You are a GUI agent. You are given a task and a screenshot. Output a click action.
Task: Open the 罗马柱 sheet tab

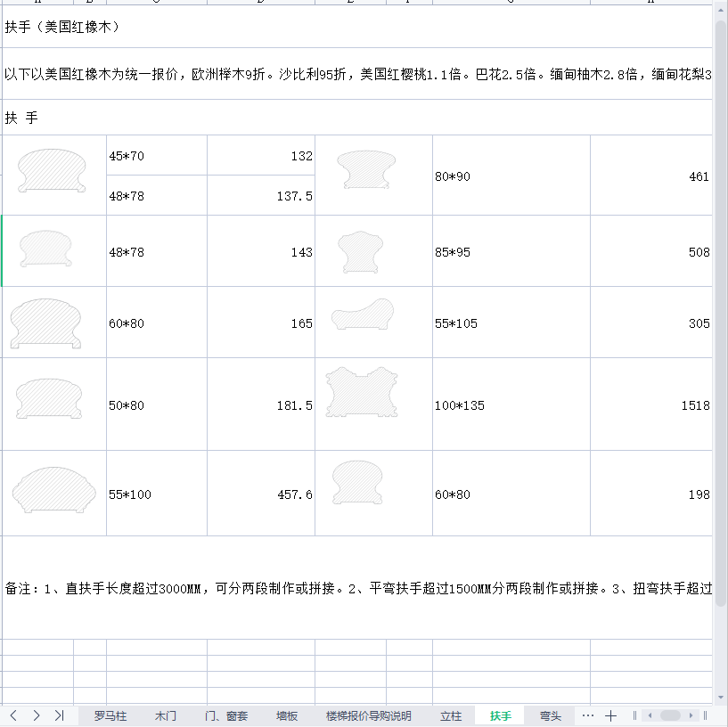[110, 715]
